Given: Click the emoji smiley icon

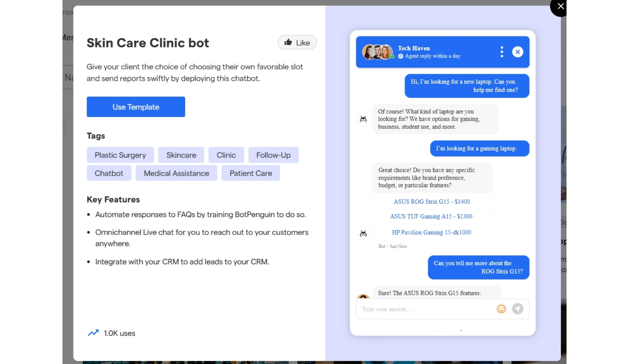Looking at the screenshot, I should pyautogui.click(x=501, y=309).
